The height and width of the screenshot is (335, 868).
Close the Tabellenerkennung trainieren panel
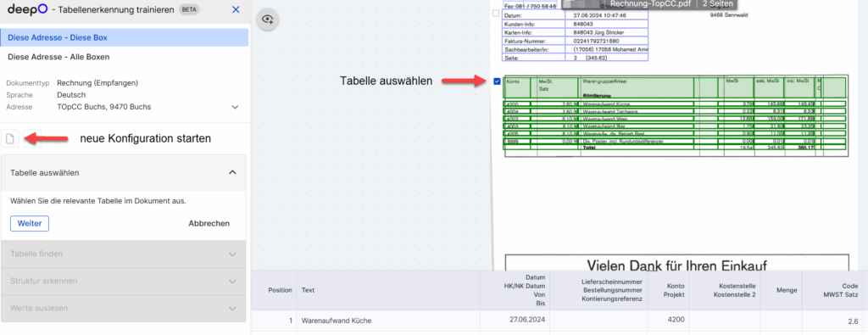pos(236,9)
